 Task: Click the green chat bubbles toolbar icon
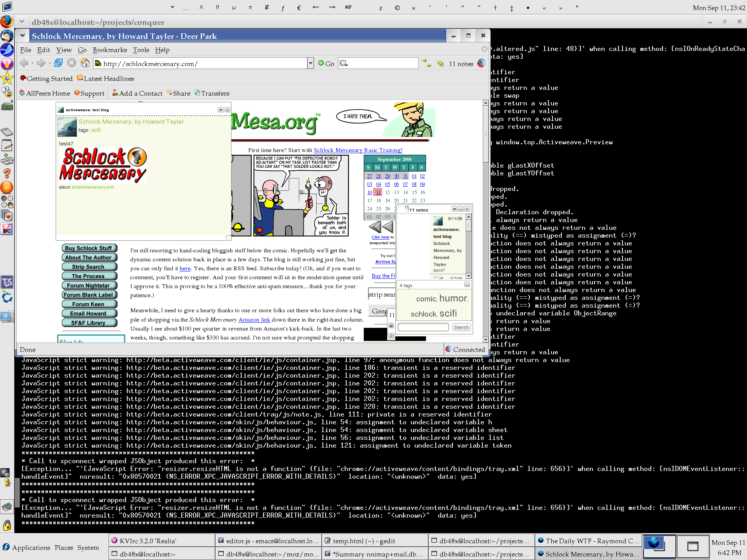click(440, 63)
